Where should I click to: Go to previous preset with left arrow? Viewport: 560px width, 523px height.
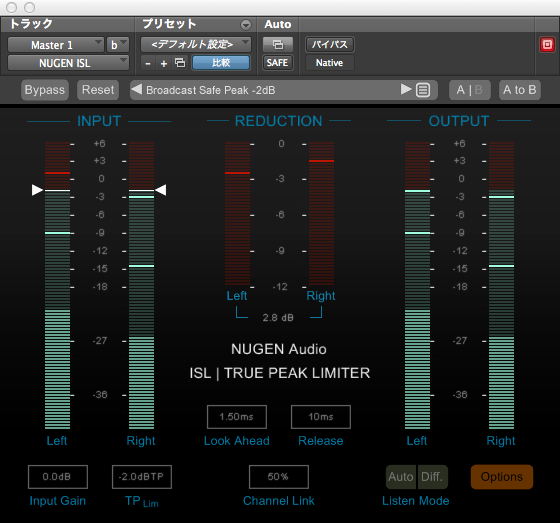pos(136,89)
